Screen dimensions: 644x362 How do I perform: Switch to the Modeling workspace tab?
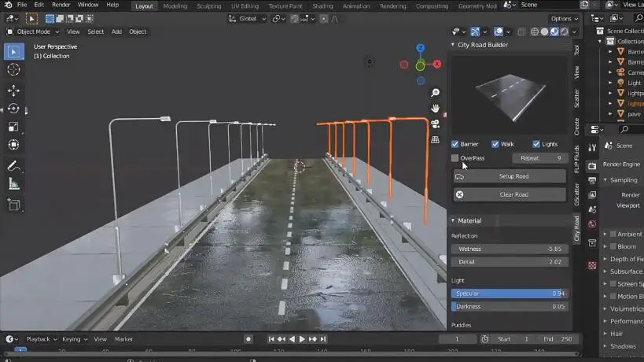(175, 6)
